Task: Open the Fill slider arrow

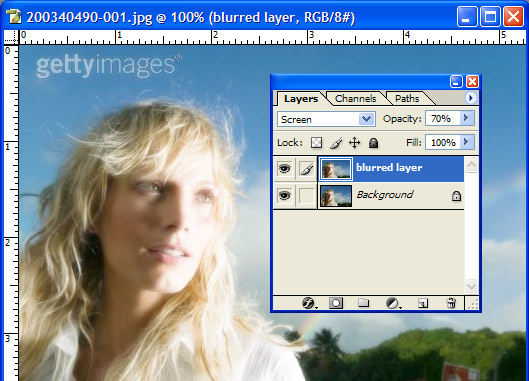Action: tap(466, 142)
